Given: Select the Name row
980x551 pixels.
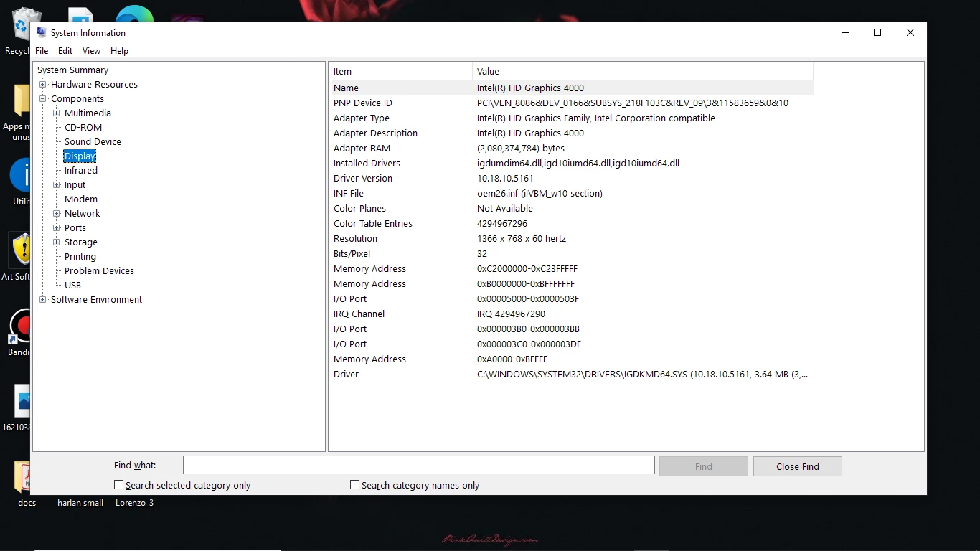Looking at the screenshot, I should 571,88.
